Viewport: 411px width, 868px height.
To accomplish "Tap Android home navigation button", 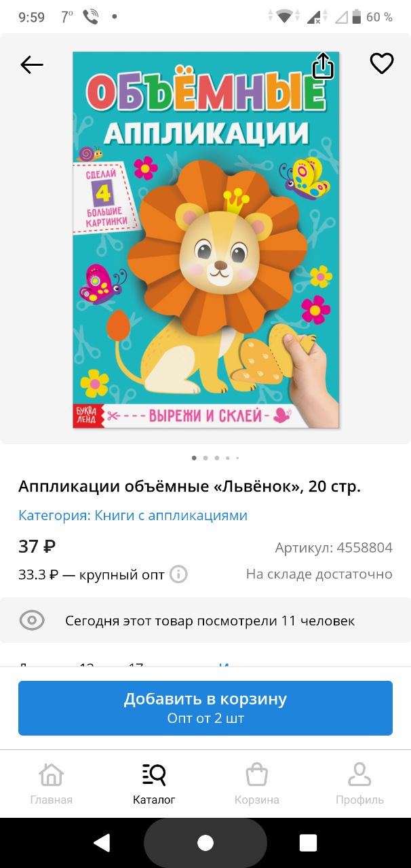I will [x=206, y=843].
